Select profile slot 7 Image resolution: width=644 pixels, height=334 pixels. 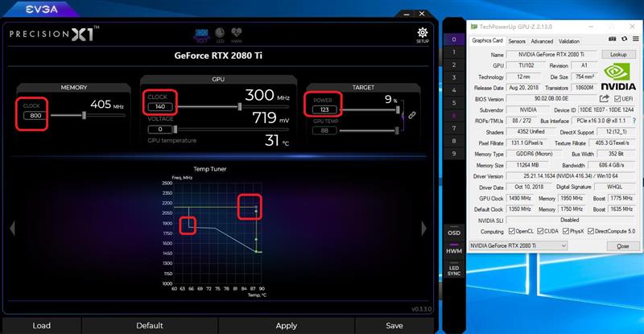click(454, 128)
